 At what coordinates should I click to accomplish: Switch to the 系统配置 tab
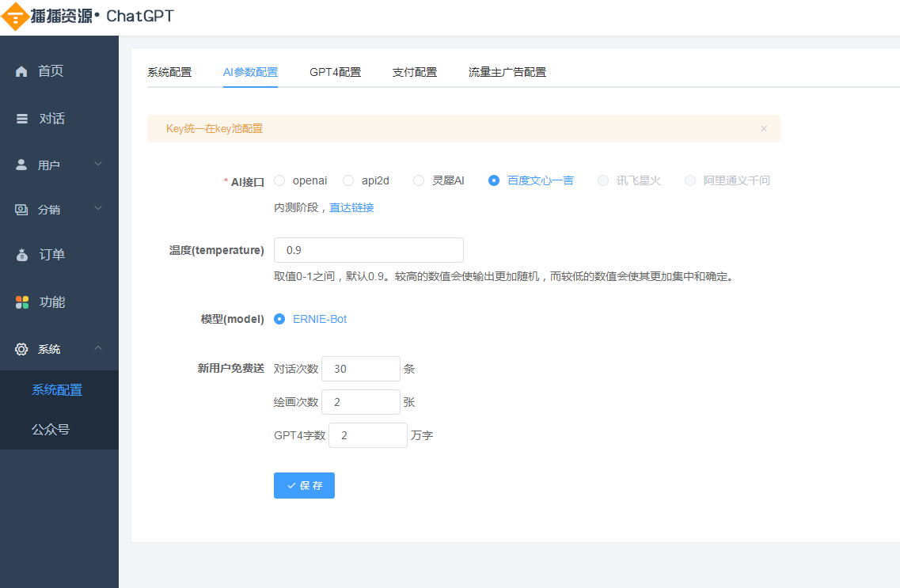169,72
